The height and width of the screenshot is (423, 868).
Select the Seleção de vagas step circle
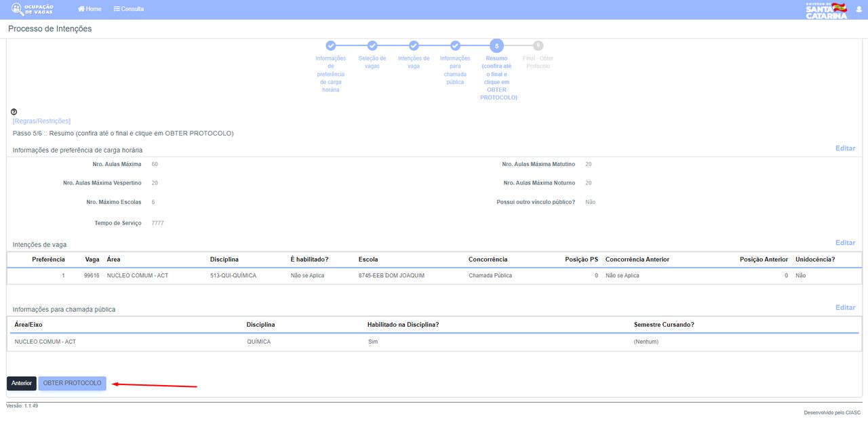click(x=372, y=46)
